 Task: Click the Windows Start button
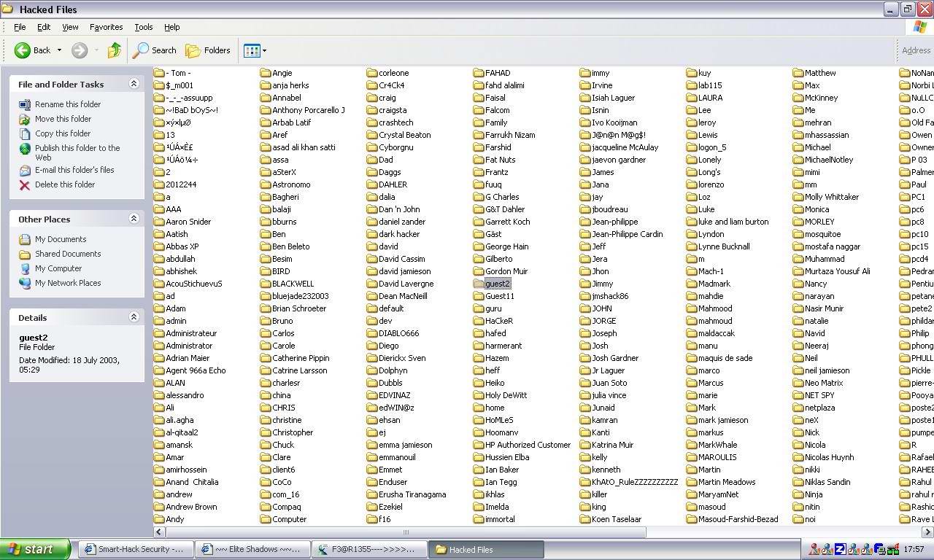point(34,550)
